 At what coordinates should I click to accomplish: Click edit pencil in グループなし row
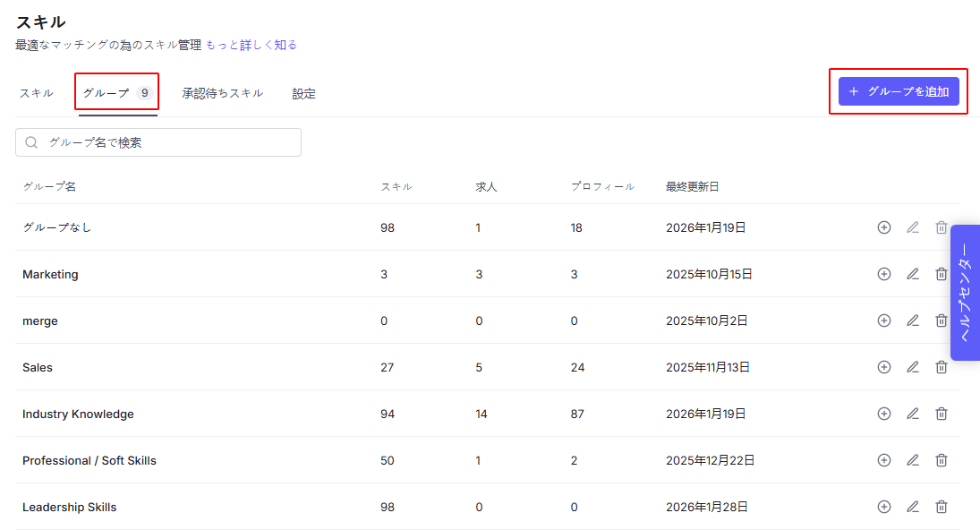tap(913, 227)
